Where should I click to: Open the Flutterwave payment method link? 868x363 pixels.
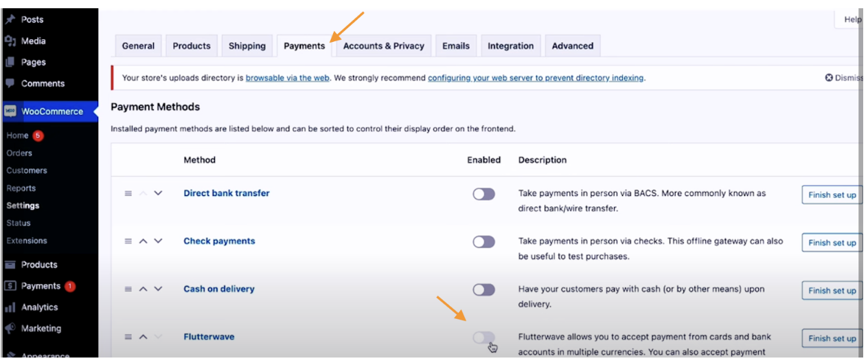209,337
